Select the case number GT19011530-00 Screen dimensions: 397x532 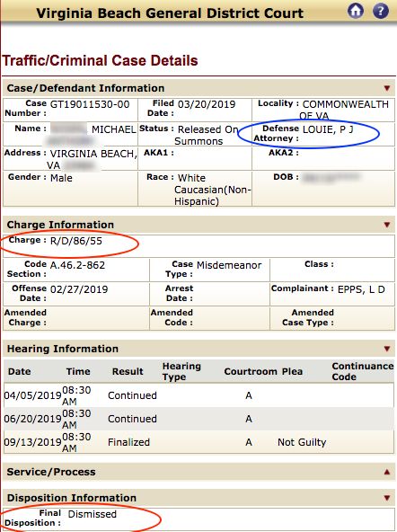pos(90,104)
